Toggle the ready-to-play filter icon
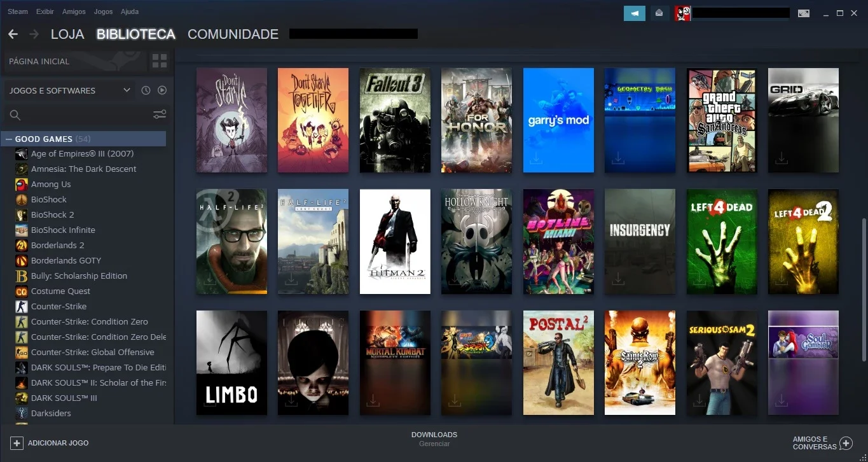The height and width of the screenshot is (462, 868). tap(162, 90)
